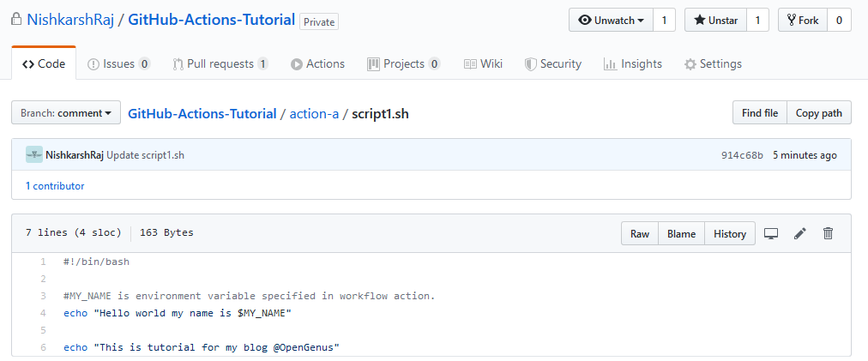Image resolution: width=868 pixels, height=361 pixels.
Task: Click the "Hello world my name is $MY_NAME" string
Action: pyautogui.click(x=193, y=313)
